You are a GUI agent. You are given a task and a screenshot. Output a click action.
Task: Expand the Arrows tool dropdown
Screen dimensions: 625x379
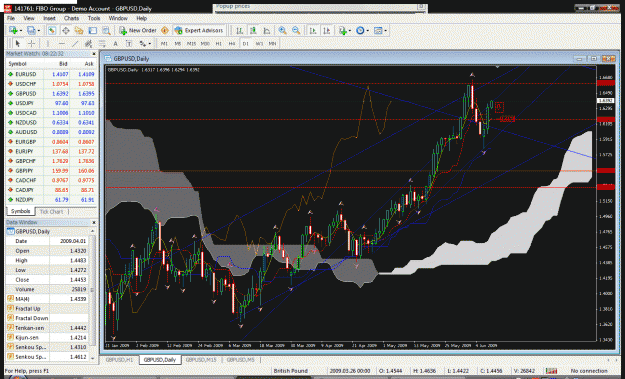(x=150, y=43)
